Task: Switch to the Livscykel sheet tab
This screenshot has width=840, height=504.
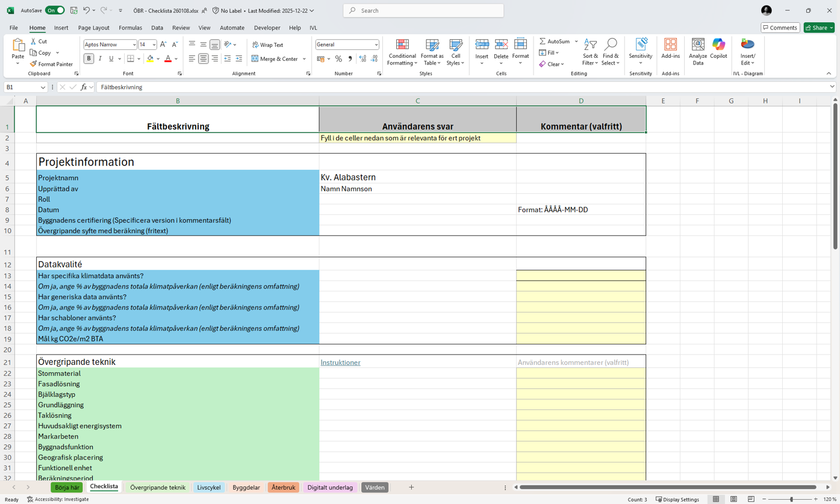Action: click(209, 487)
